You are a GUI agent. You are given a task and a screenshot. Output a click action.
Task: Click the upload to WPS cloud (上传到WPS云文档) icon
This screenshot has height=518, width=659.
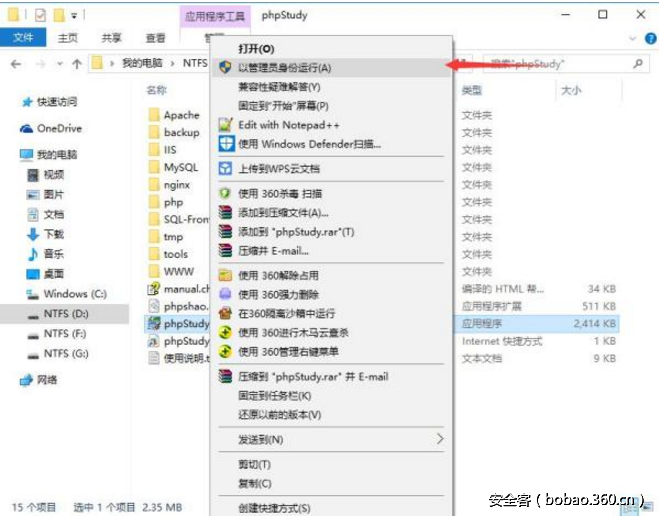click(226, 169)
